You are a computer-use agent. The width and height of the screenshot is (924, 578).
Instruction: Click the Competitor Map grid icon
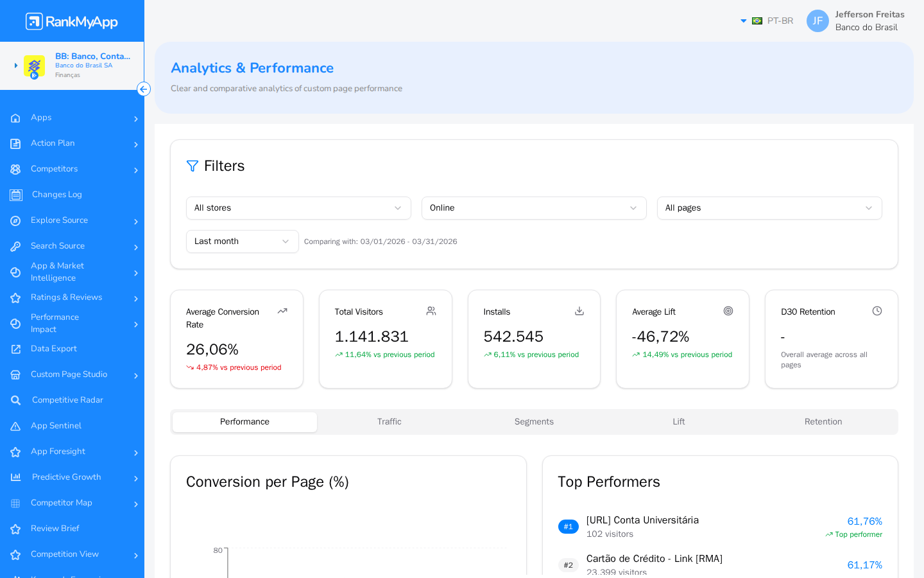[15, 504]
